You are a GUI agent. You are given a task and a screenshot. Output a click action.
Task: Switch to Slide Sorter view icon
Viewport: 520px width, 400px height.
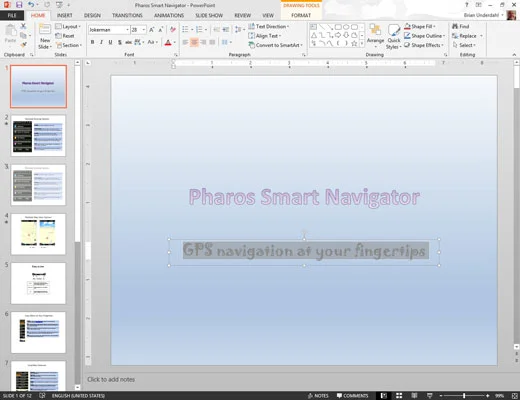click(399, 396)
